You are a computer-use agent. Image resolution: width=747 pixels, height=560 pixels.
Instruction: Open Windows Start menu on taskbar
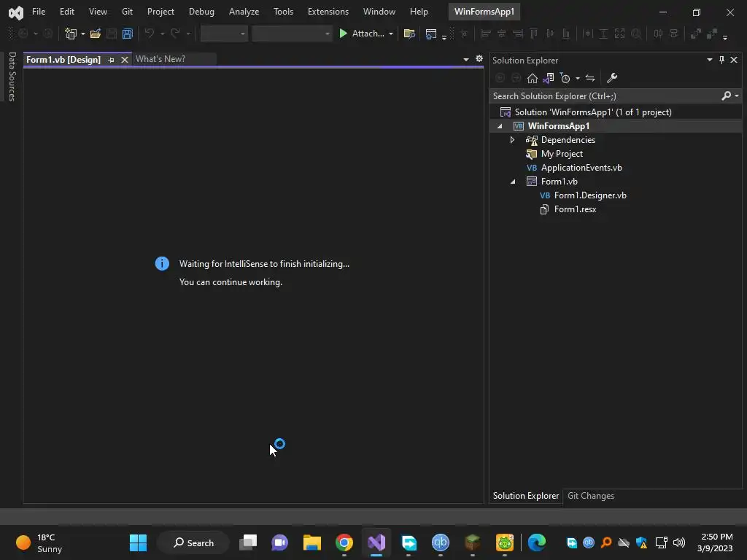(138, 542)
